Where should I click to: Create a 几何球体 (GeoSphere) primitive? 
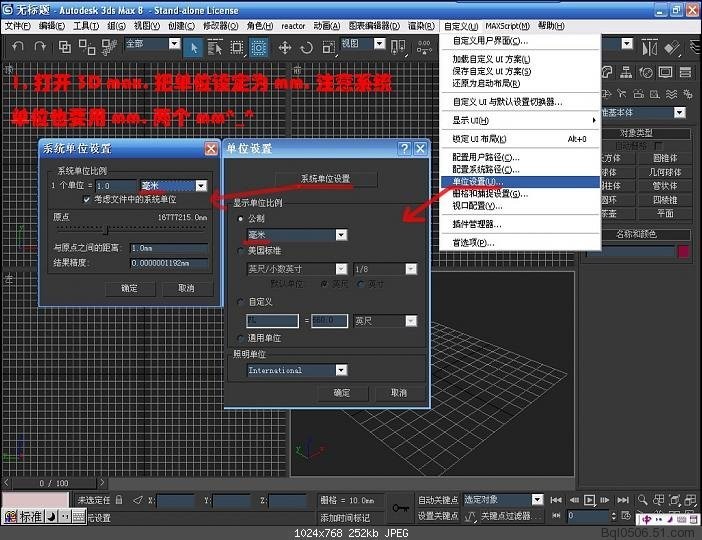click(x=664, y=172)
